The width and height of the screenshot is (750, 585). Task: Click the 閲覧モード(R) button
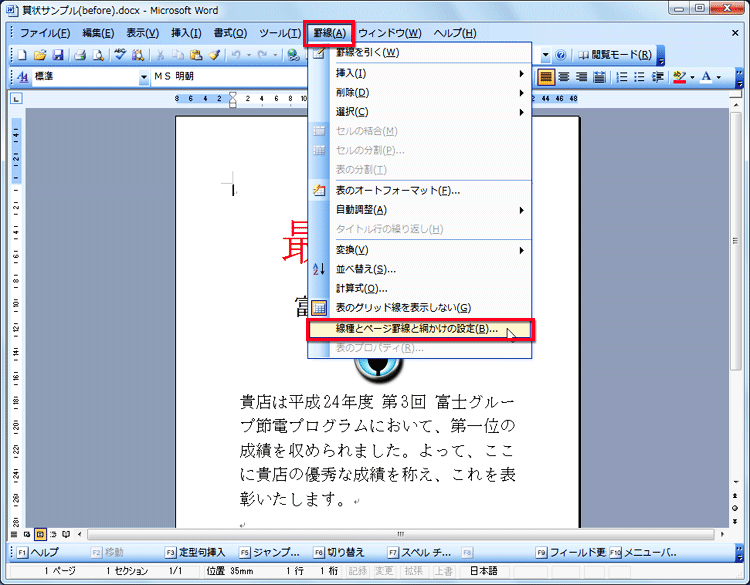coord(615,55)
